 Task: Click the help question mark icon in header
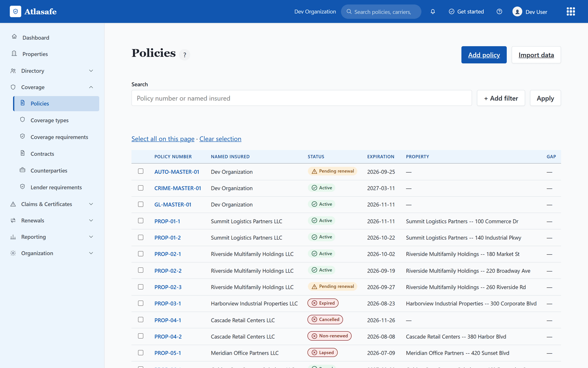499,11
